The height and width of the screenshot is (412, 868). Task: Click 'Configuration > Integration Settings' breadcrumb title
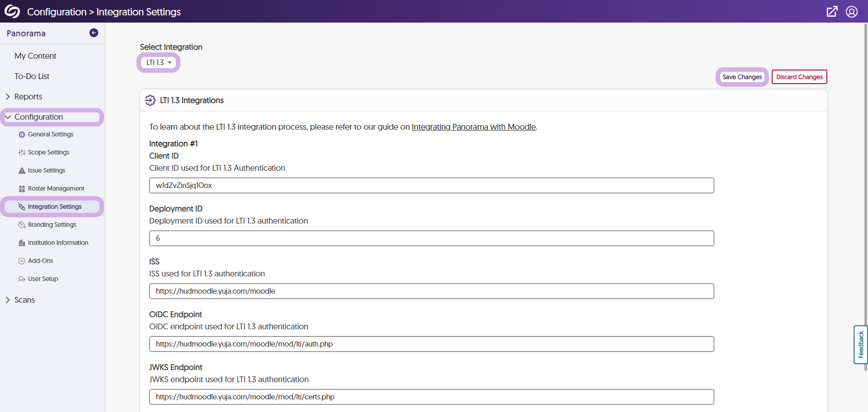coord(104,12)
